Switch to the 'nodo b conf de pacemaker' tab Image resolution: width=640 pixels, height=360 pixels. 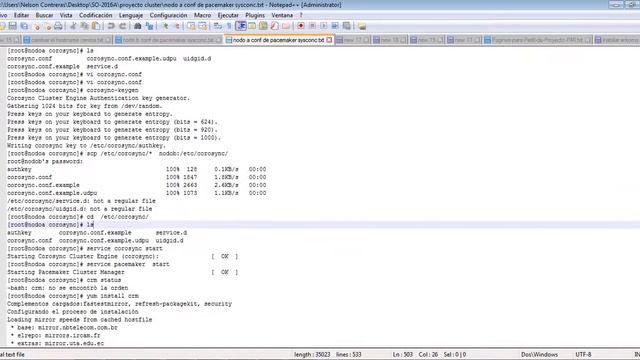(168, 40)
